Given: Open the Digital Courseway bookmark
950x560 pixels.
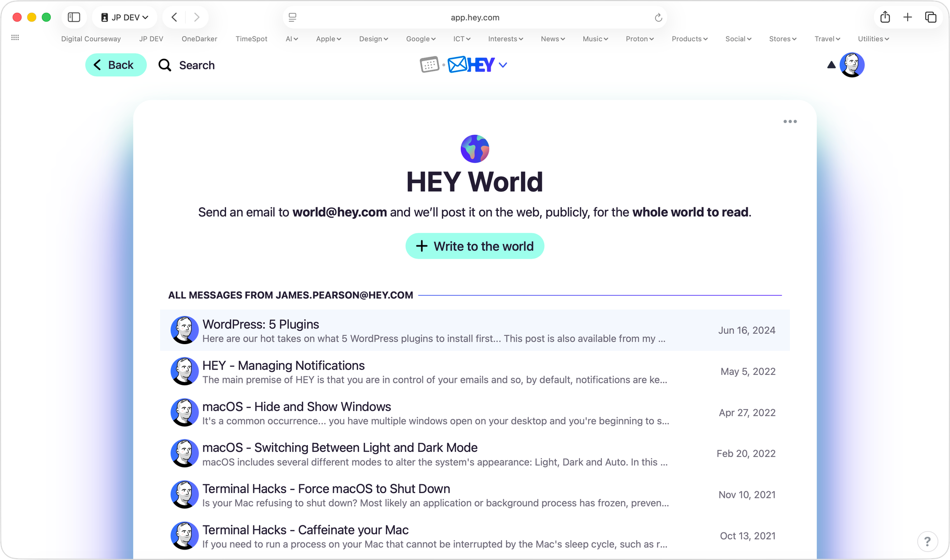Looking at the screenshot, I should [x=91, y=39].
